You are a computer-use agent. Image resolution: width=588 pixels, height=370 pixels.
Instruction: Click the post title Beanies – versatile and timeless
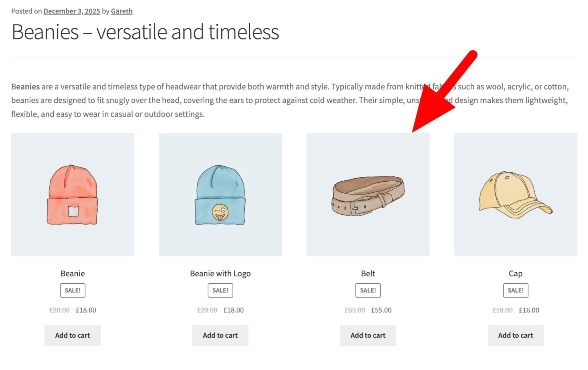145,32
